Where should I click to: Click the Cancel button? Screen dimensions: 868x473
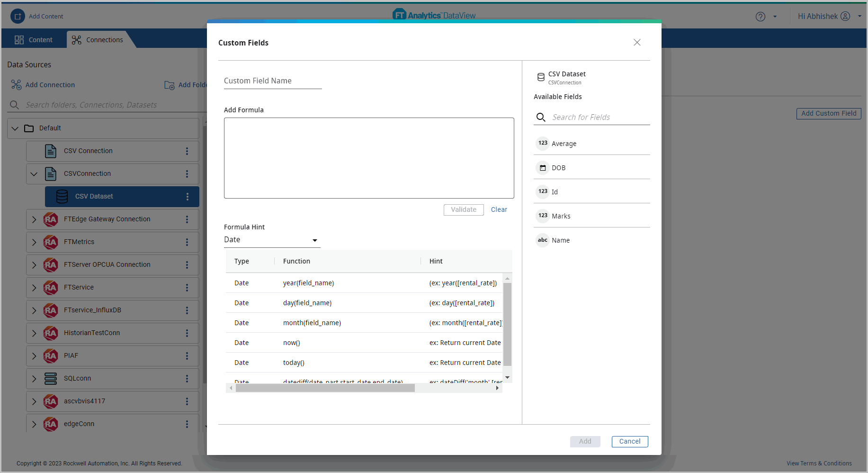tap(629, 441)
